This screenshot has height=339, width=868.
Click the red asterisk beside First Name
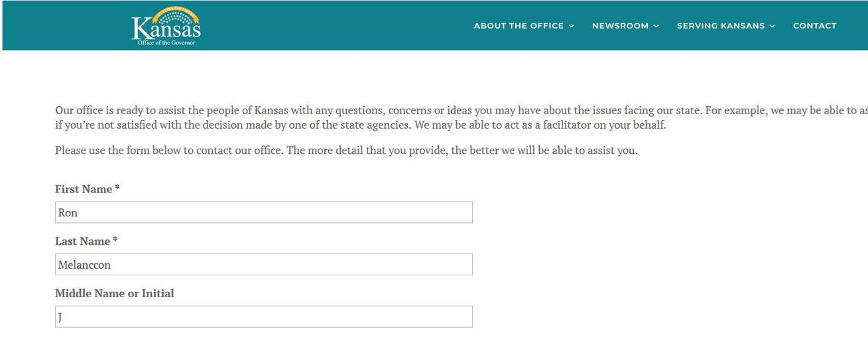pyautogui.click(x=117, y=188)
